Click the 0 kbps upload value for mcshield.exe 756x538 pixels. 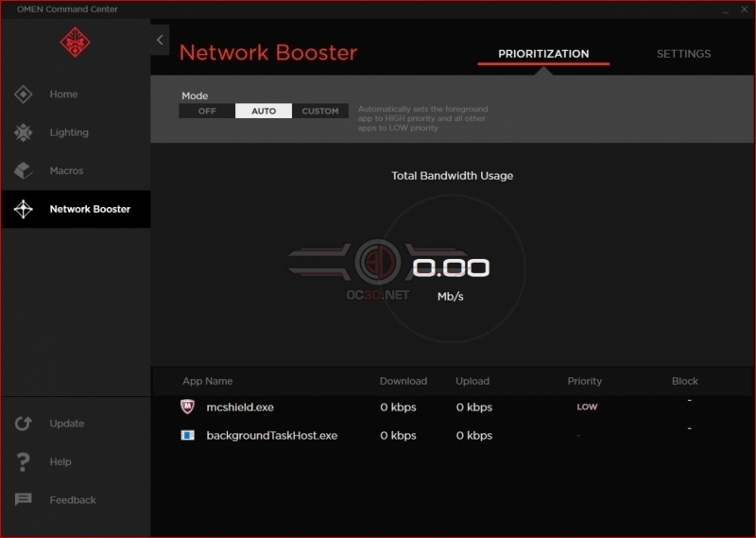(474, 408)
